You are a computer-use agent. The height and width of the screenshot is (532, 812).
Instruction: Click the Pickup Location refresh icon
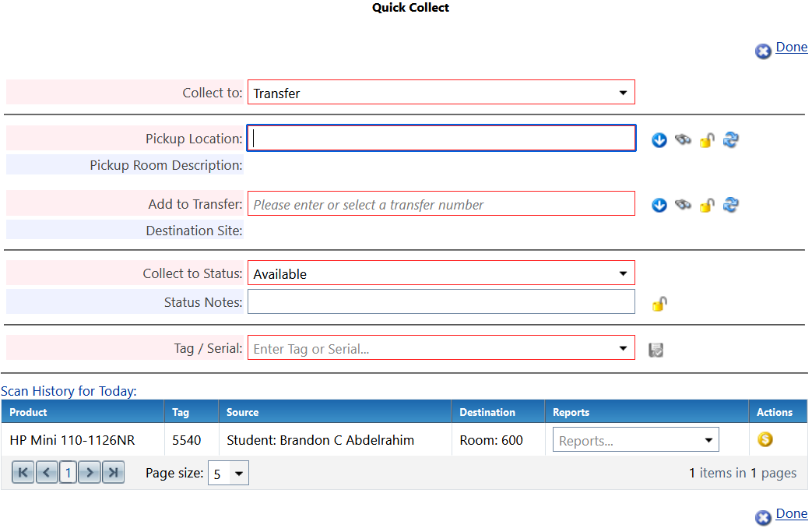pyautogui.click(x=731, y=140)
